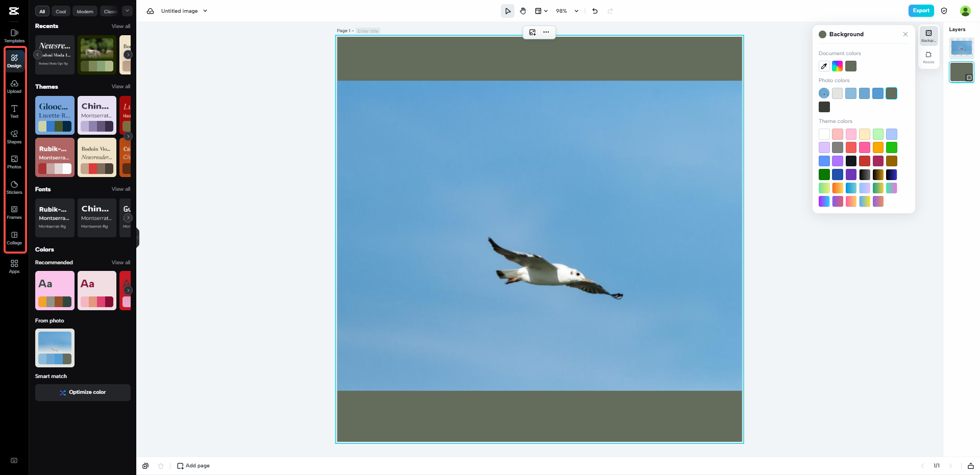Screen dimensions: 980x475
Task: Select the bird photo layer thumbnail
Action: point(961,47)
